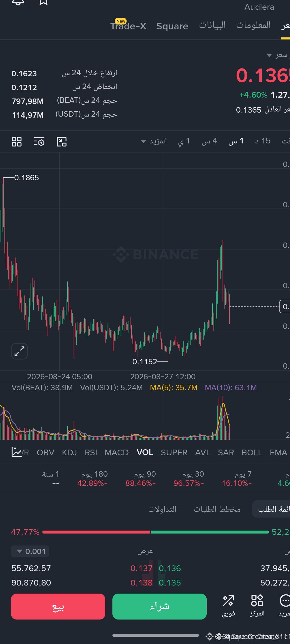This screenshot has height=644, width=290.
Task: Open the 0.001 price precision dropdown
Action: click(x=30, y=551)
